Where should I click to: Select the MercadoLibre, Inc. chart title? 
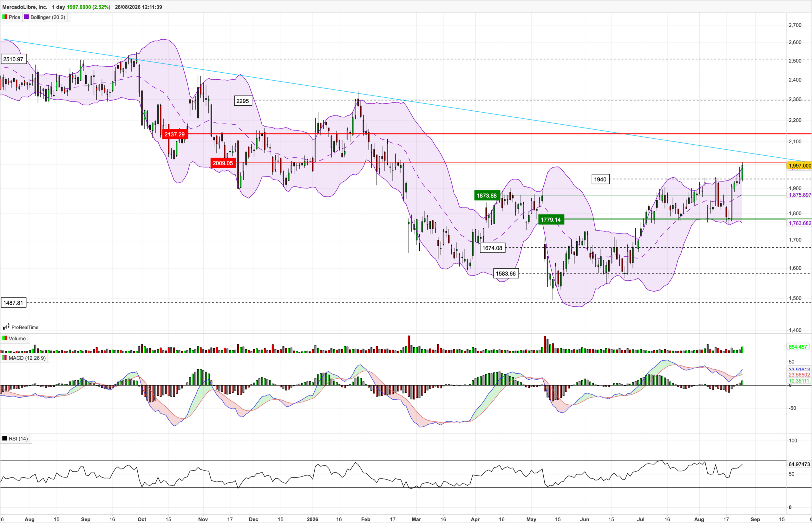[x=25, y=7]
